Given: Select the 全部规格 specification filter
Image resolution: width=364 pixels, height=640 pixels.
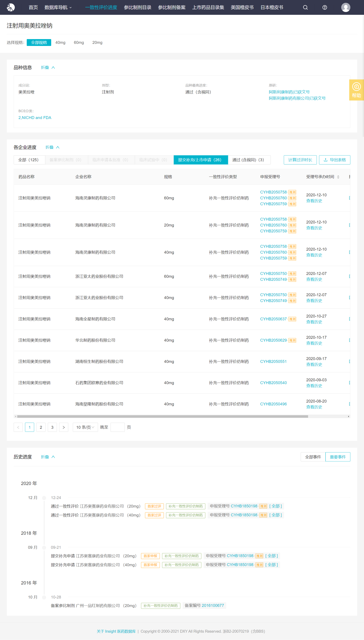Looking at the screenshot, I should [39, 43].
